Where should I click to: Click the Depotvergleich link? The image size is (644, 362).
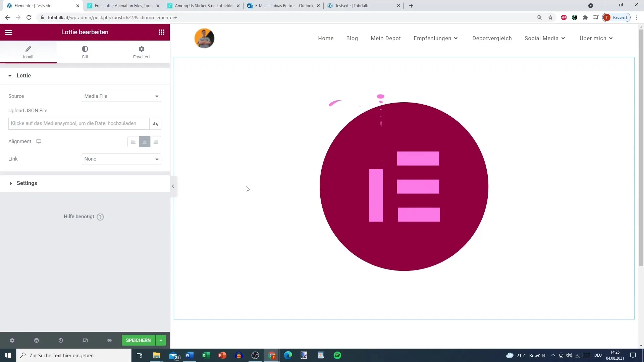[x=492, y=39]
